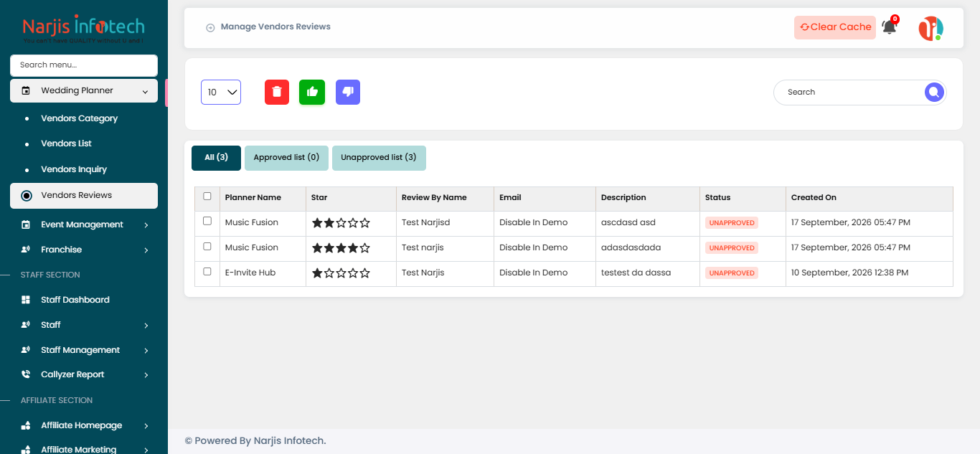Click the Staff menu icon

(26, 325)
